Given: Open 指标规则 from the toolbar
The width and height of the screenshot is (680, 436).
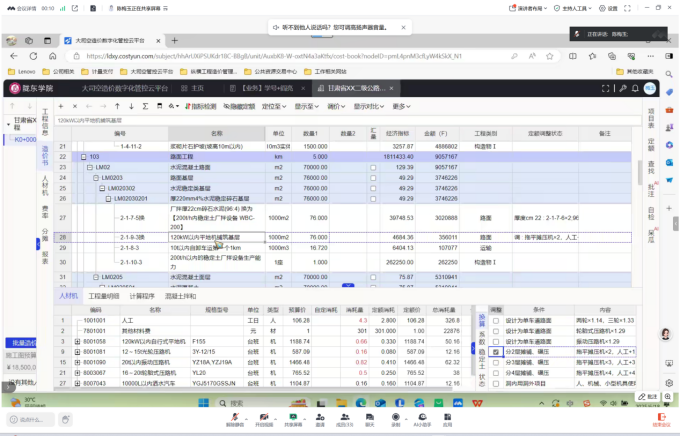Looking at the screenshot, I should point(201,106).
